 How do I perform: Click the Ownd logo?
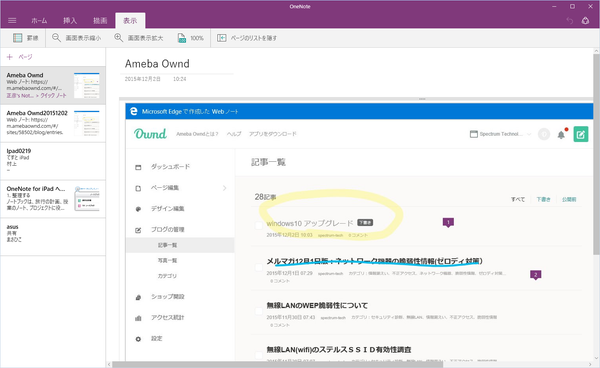(150, 134)
